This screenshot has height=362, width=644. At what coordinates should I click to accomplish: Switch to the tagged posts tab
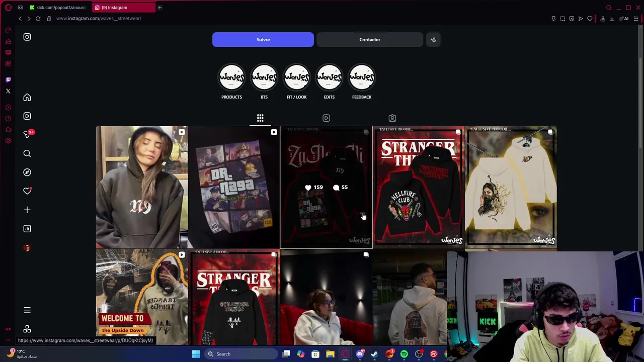pyautogui.click(x=392, y=118)
